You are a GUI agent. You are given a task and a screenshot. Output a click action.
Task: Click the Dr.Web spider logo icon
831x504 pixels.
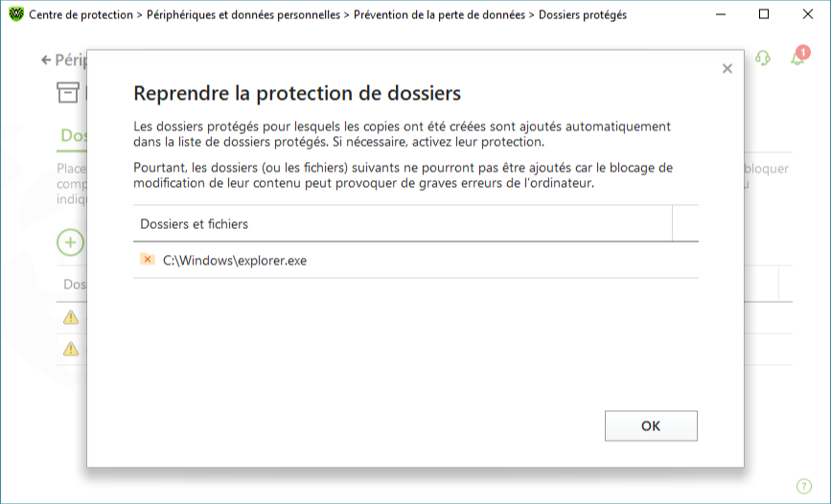click(16, 14)
